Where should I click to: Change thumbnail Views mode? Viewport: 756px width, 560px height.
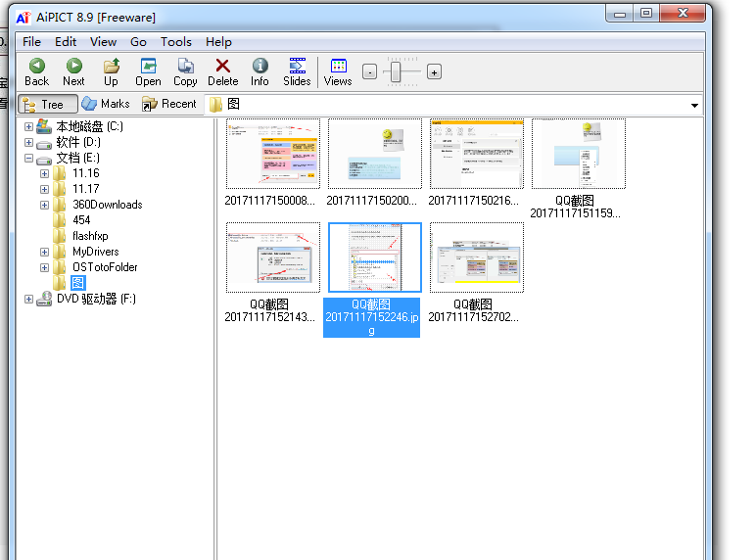pos(338,71)
